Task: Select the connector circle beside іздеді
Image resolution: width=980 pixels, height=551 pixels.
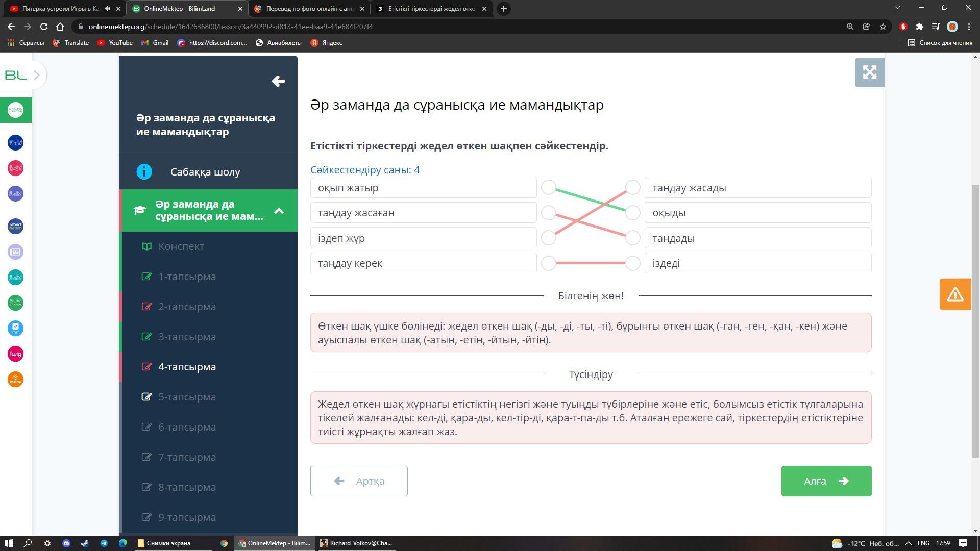Action: click(632, 263)
